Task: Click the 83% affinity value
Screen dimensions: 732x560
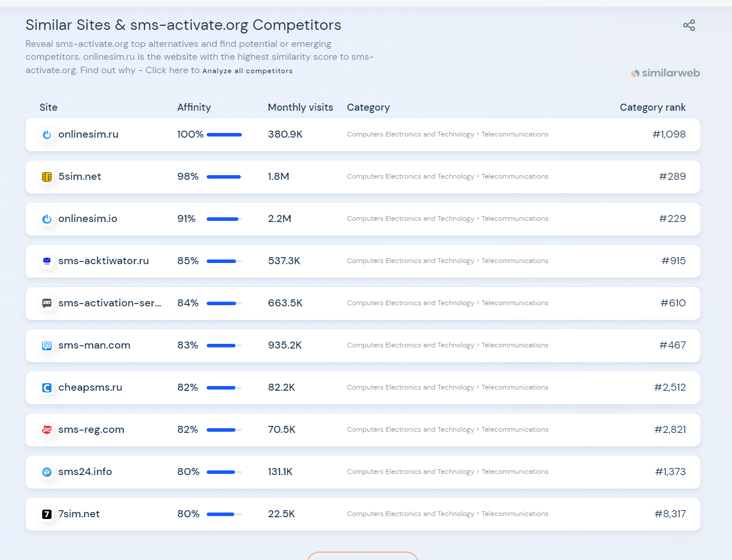Action: coord(187,345)
